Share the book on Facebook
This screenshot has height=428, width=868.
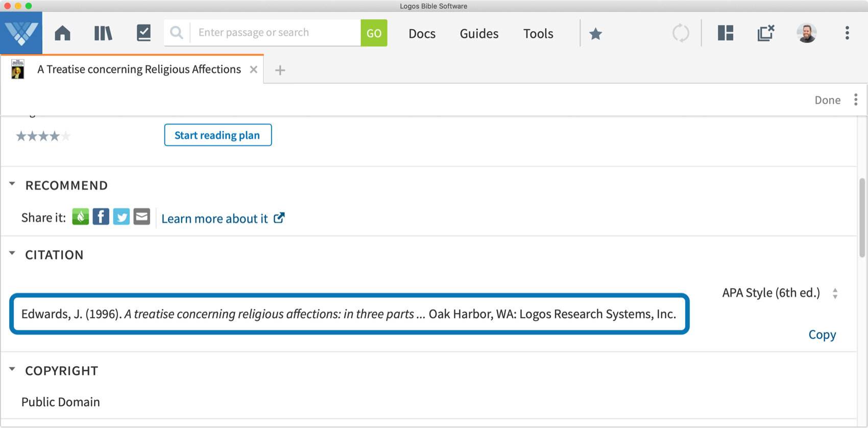(101, 217)
